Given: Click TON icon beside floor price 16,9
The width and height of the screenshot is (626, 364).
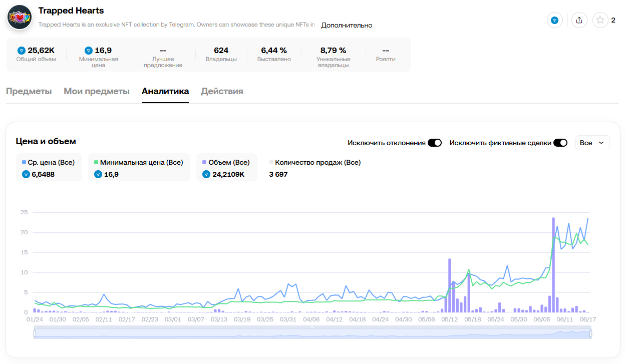Looking at the screenshot, I should coord(89,51).
